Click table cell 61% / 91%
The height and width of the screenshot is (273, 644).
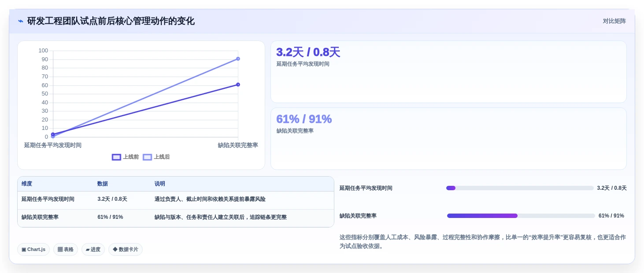(110, 217)
